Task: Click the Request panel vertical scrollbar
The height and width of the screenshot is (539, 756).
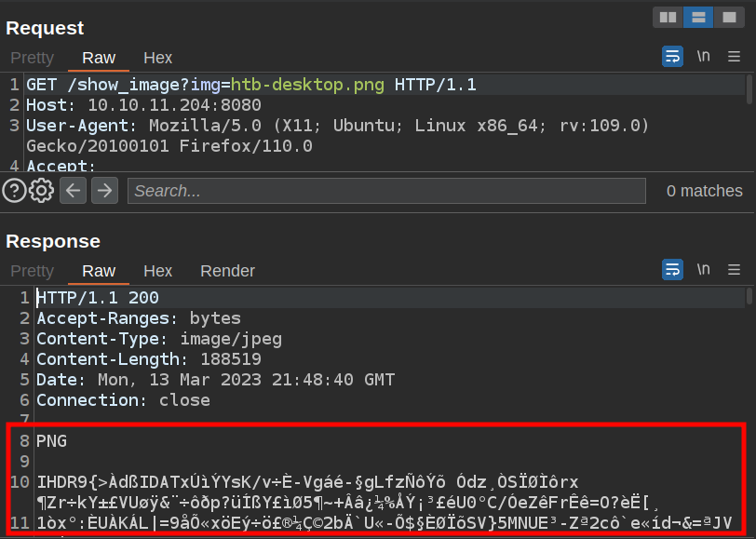Action: coord(750,89)
